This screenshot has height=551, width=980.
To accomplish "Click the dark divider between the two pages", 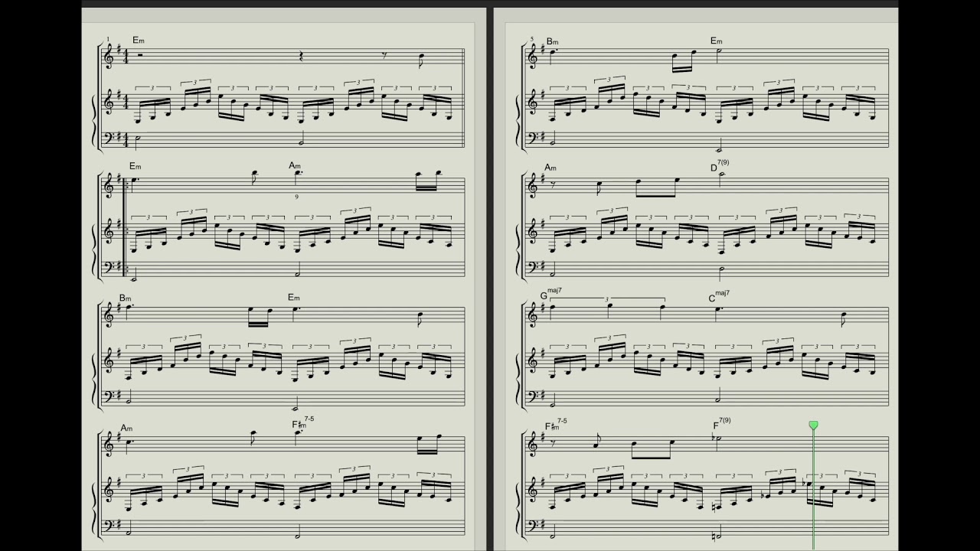I will 490,279.
